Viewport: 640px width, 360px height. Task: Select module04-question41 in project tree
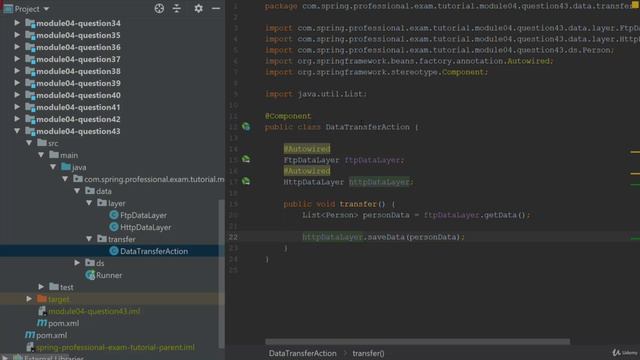pyautogui.click(x=78, y=107)
